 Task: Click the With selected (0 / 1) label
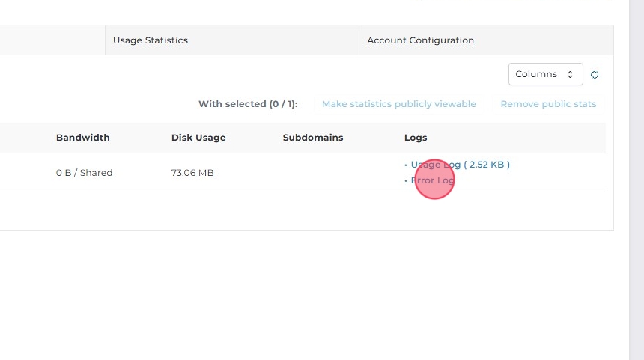247,104
